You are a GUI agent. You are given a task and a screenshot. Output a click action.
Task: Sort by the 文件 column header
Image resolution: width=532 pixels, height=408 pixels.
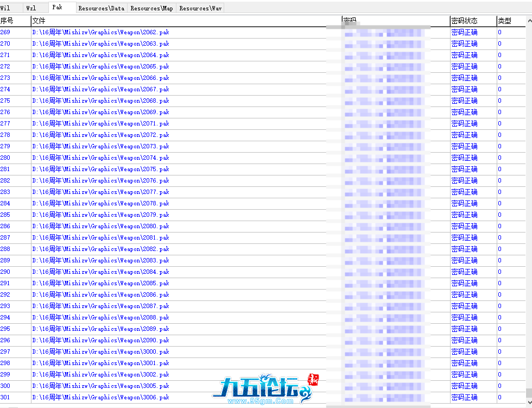click(186, 21)
